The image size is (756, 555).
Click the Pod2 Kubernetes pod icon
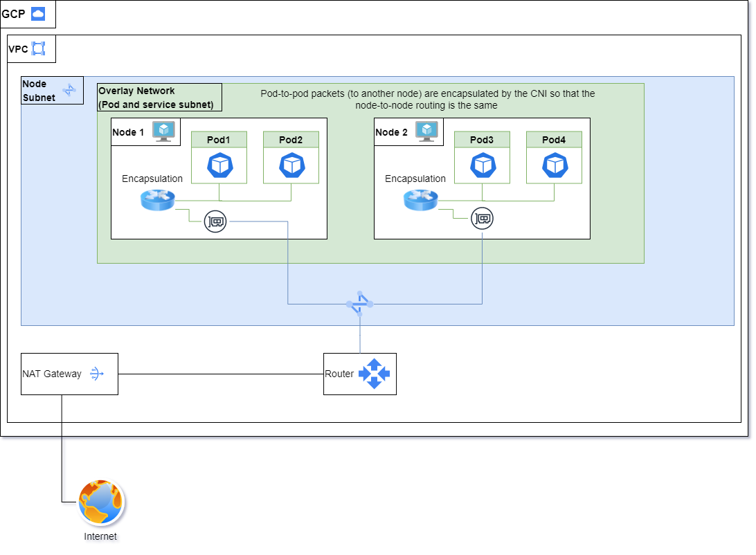[x=291, y=165]
